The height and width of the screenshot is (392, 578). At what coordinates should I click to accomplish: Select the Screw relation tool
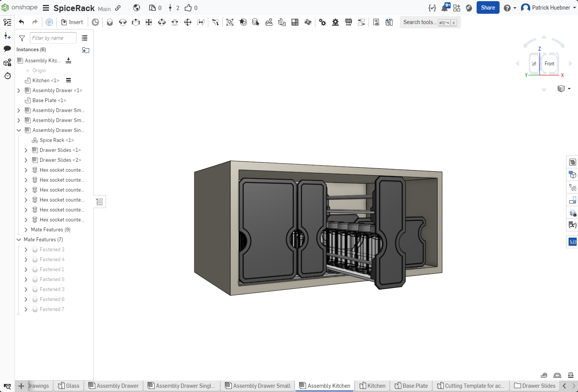pyautogui.click(x=348, y=22)
